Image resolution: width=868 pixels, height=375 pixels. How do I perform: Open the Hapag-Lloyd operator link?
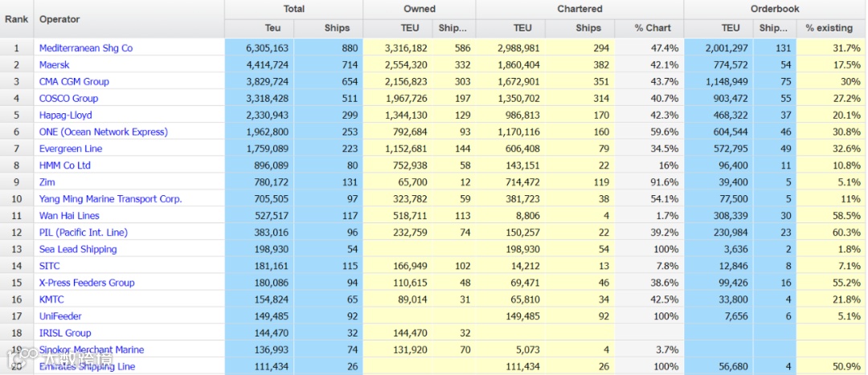pos(65,115)
